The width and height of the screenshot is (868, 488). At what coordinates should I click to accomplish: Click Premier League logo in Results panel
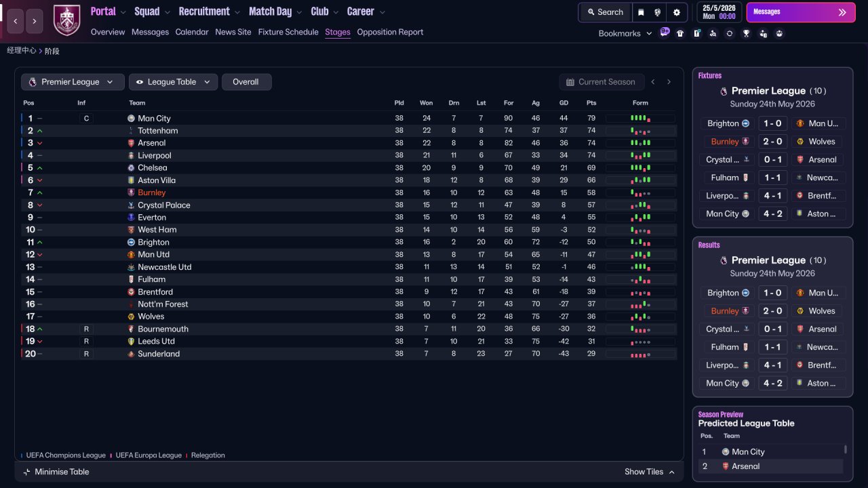724,260
